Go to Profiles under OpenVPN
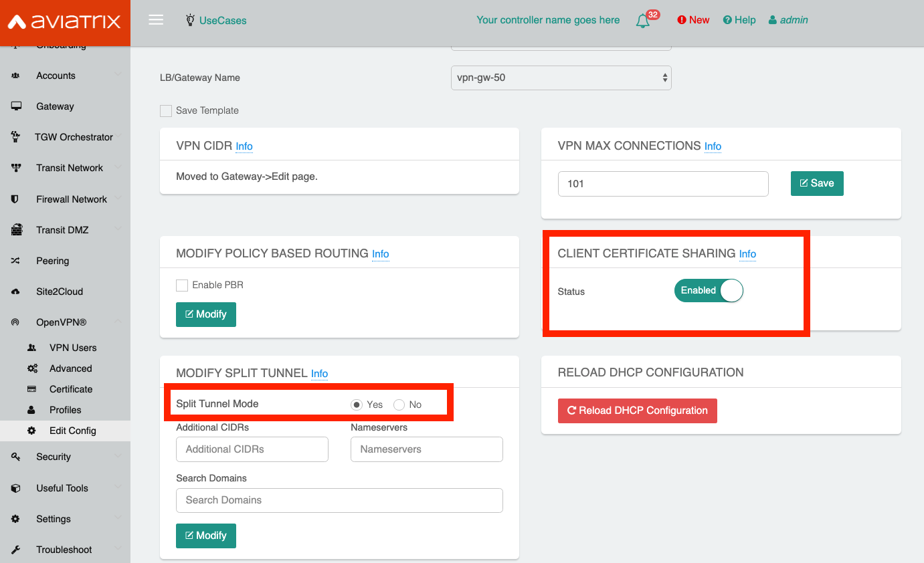Image resolution: width=924 pixels, height=563 pixels. coord(65,410)
